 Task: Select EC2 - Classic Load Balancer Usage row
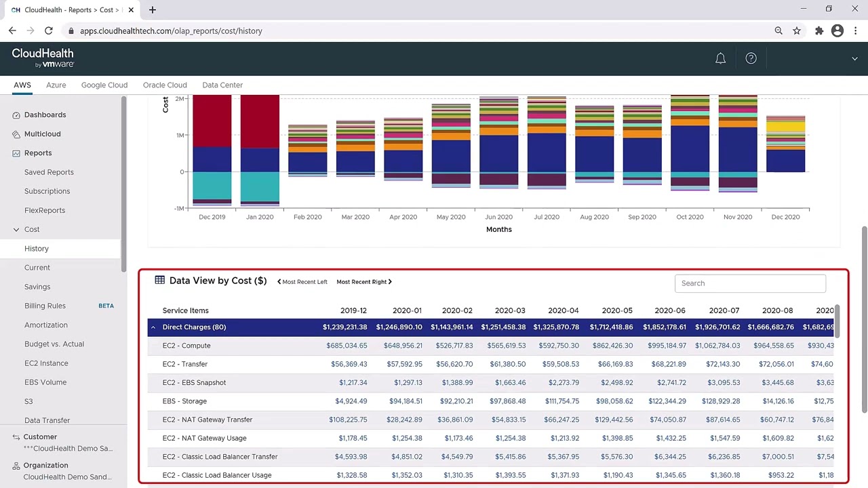pyautogui.click(x=217, y=475)
